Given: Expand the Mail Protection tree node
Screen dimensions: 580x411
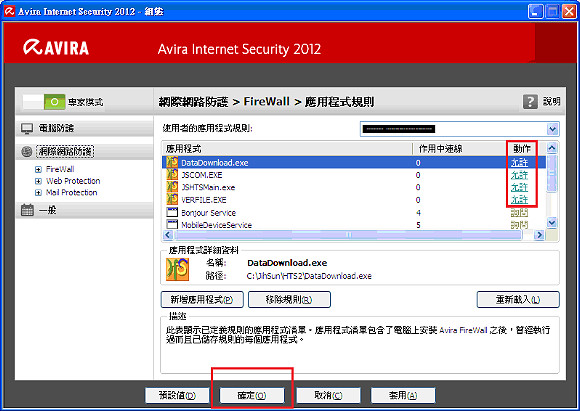Looking at the screenshot, I should (x=38, y=193).
